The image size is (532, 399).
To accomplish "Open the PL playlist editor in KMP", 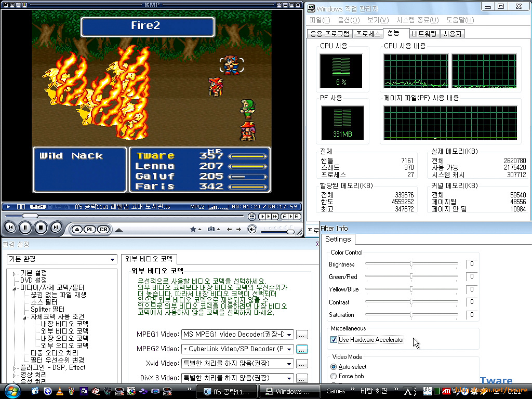I will pos(89,230).
